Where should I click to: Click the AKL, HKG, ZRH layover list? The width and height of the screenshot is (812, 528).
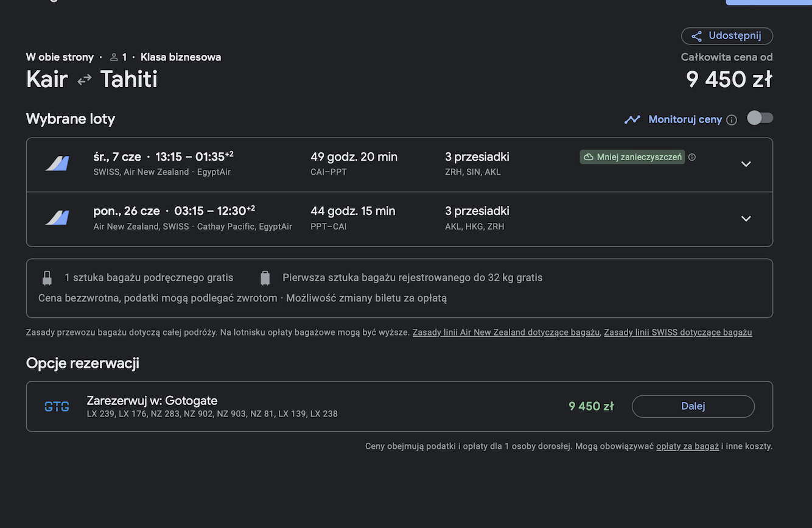click(x=475, y=227)
